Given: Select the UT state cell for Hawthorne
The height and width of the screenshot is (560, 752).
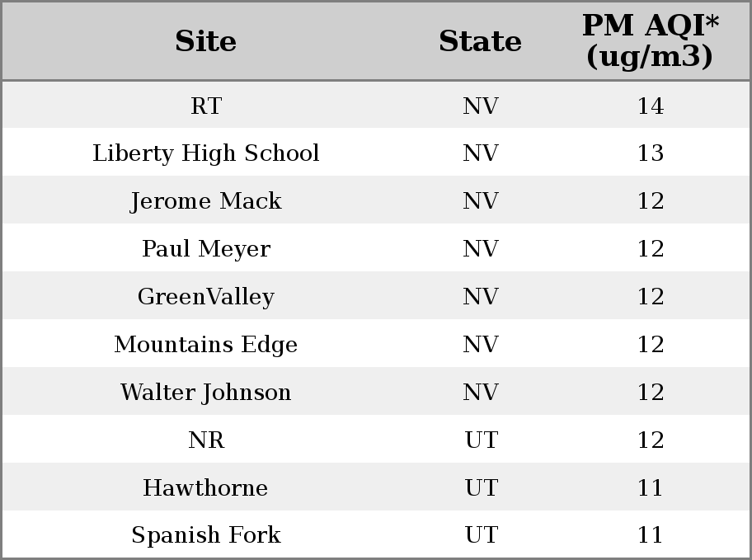Looking at the screenshot, I should tap(481, 488).
